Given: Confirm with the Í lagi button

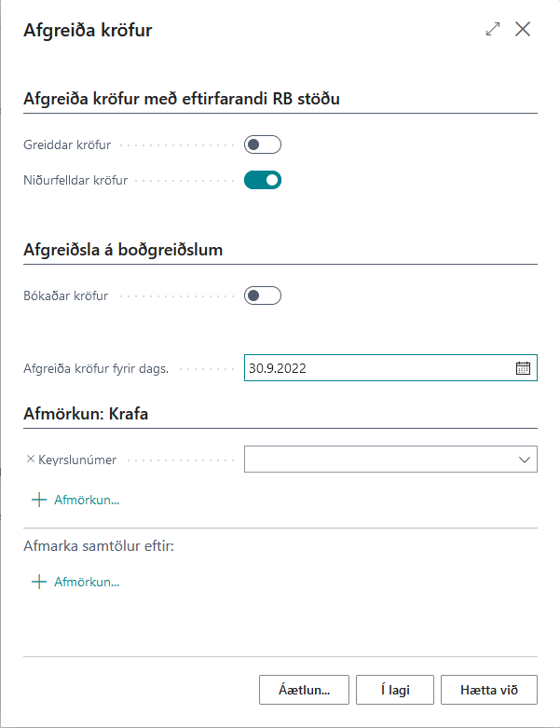Looking at the screenshot, I should [395, 690].
